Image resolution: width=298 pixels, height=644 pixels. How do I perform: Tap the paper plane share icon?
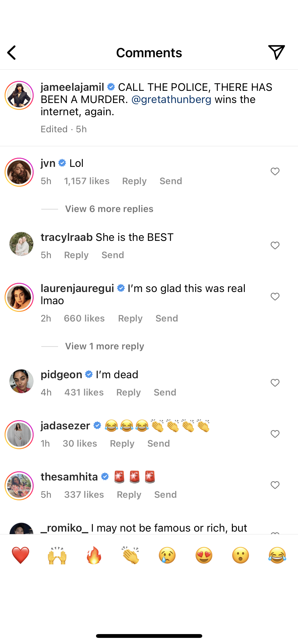click(276, 52)
